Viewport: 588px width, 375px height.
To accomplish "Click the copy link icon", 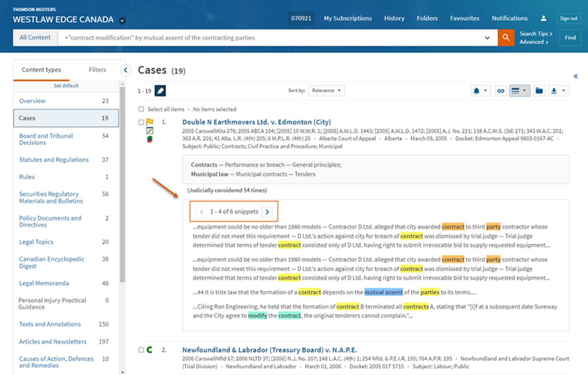I will coord(500,91).
